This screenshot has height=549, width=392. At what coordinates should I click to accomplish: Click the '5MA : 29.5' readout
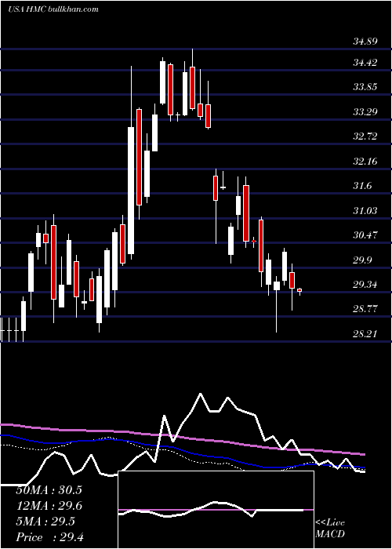[45, 522]
